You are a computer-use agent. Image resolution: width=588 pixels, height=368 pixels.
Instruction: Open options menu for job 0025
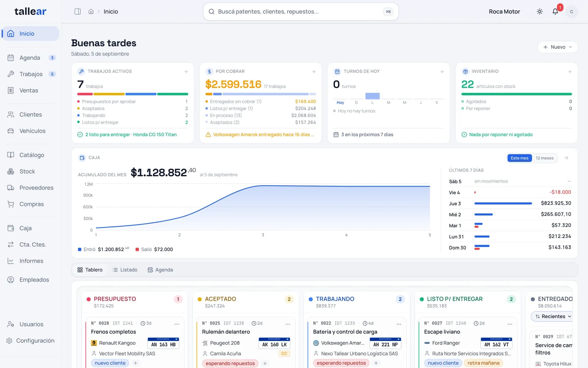(x=288, y=324)
